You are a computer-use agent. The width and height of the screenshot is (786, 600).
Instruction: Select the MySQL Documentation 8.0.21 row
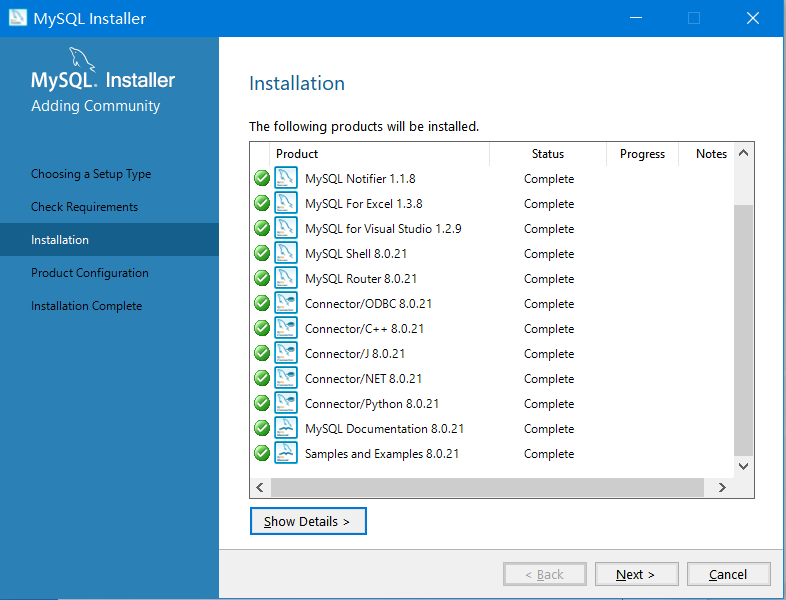384,429
